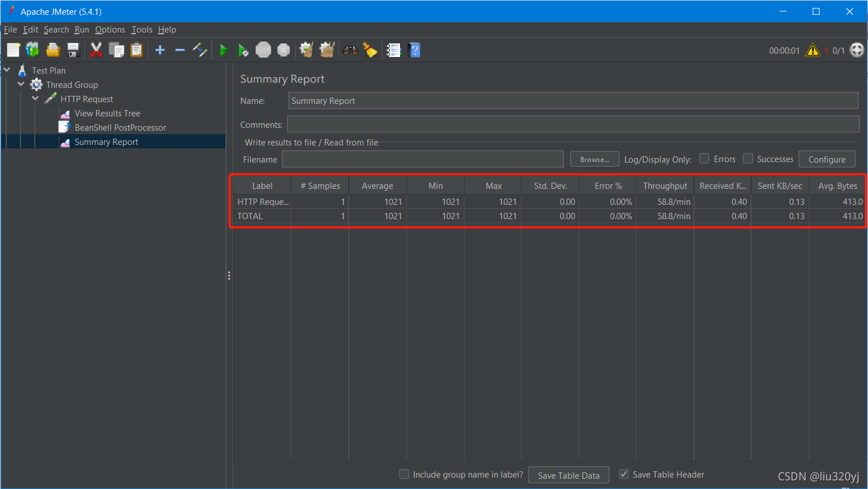868x489 pixels.
Task: Click the Std. Dev. column header
Action: click(x=550, y=186)
